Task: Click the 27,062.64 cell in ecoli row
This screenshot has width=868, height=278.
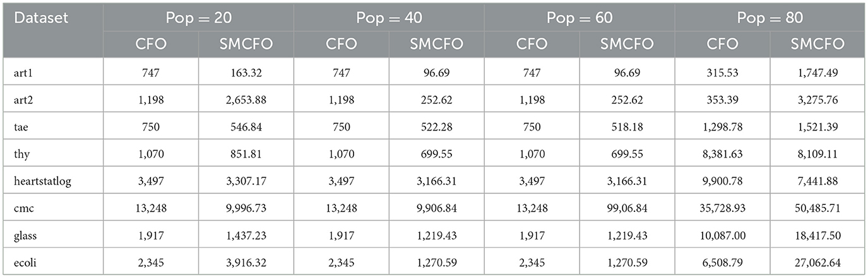Action: pos(818,262)
